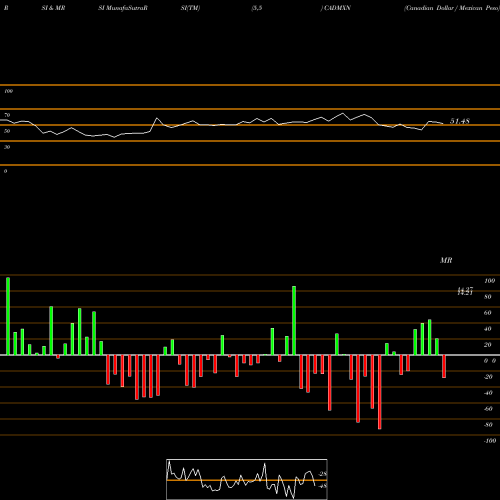Click the Canadian Dollar / Mexican Peso title
The height and width of the screenshot is (500, 500).
tap(451, 8)
